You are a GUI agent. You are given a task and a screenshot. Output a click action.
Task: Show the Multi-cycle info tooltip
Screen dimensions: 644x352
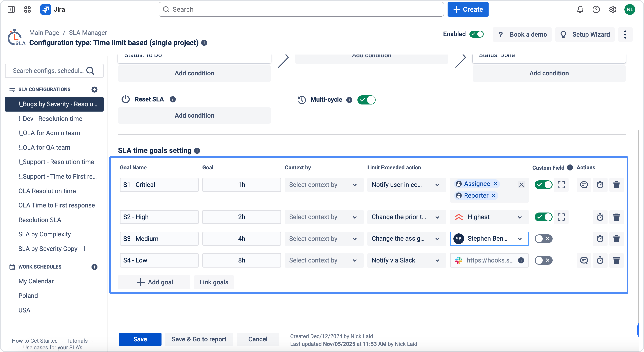click(349, 100)
